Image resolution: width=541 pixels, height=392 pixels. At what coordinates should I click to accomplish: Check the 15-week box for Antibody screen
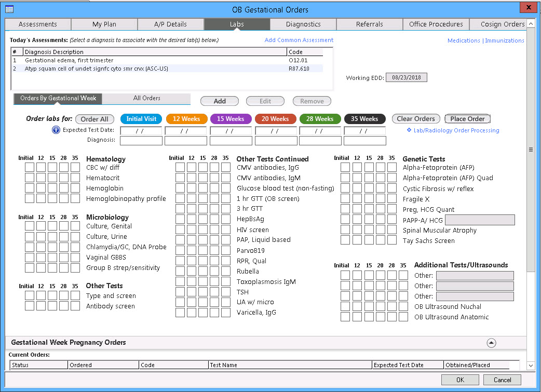coord(52,306)
